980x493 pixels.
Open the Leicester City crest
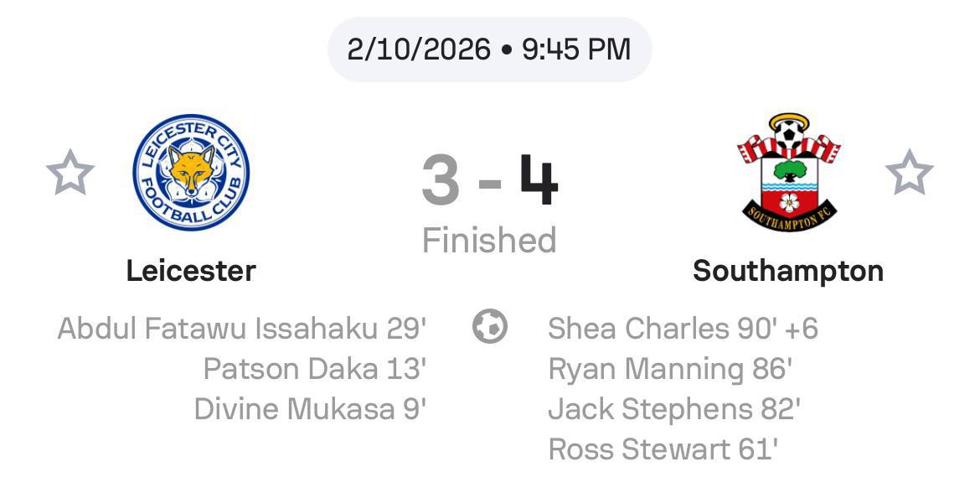coord(191,173)
